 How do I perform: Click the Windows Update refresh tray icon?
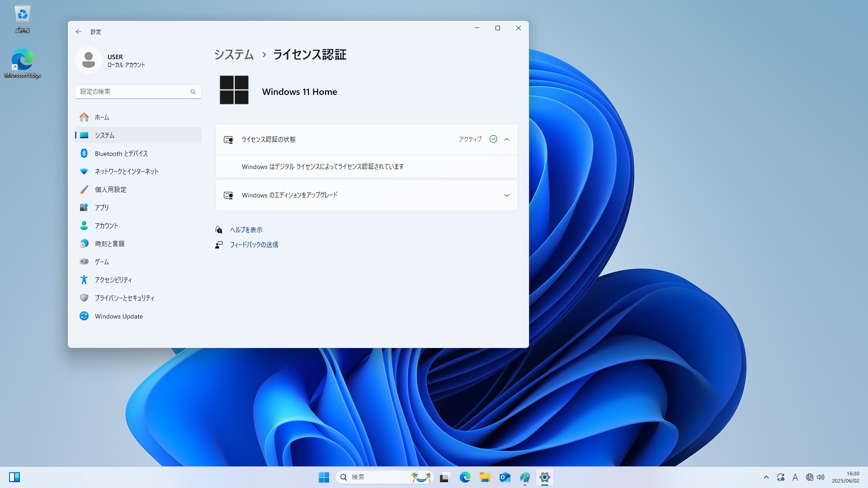pyautogui.click(x=780, y=477)
